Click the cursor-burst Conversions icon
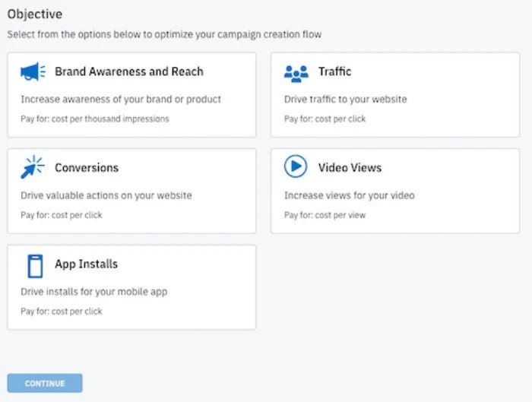The image size is (532, 402). tap(33, 167)
